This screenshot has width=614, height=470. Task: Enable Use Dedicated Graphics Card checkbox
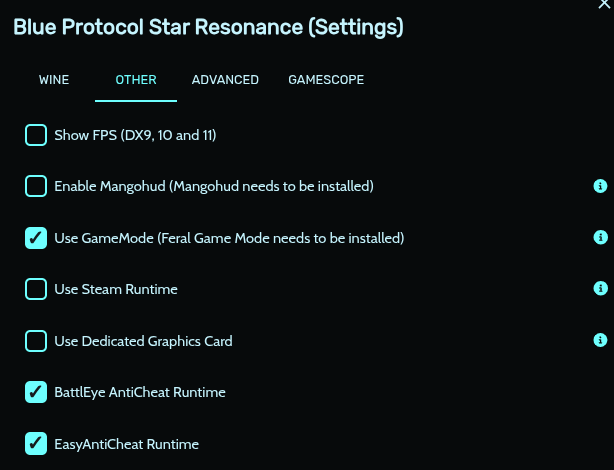pos(36,341)
